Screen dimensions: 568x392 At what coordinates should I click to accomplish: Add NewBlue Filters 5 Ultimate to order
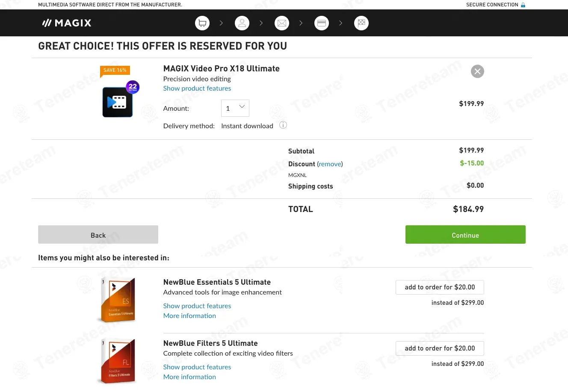click(x=440, y=348)
